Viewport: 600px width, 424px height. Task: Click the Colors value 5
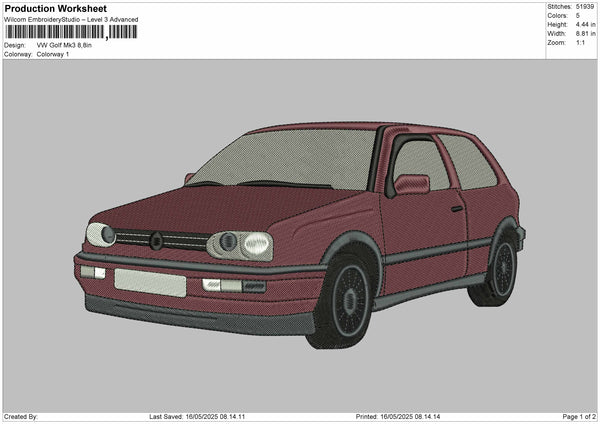click(577, 16)
